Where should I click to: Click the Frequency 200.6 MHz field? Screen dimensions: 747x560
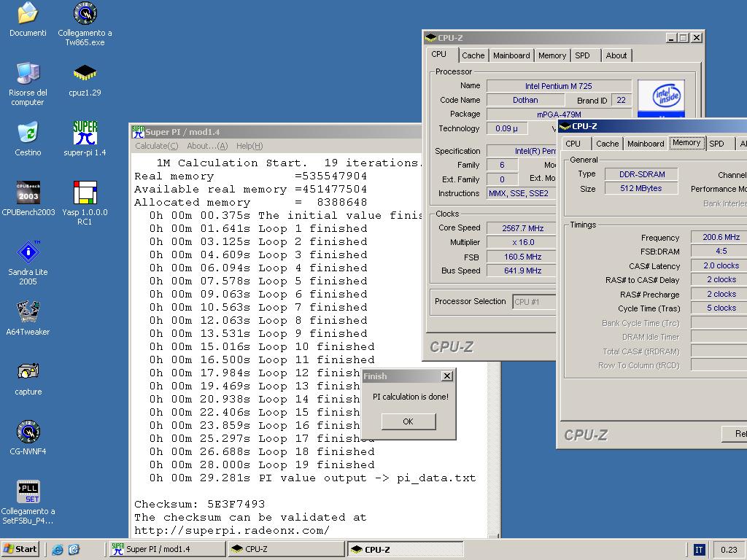(720, 237)
